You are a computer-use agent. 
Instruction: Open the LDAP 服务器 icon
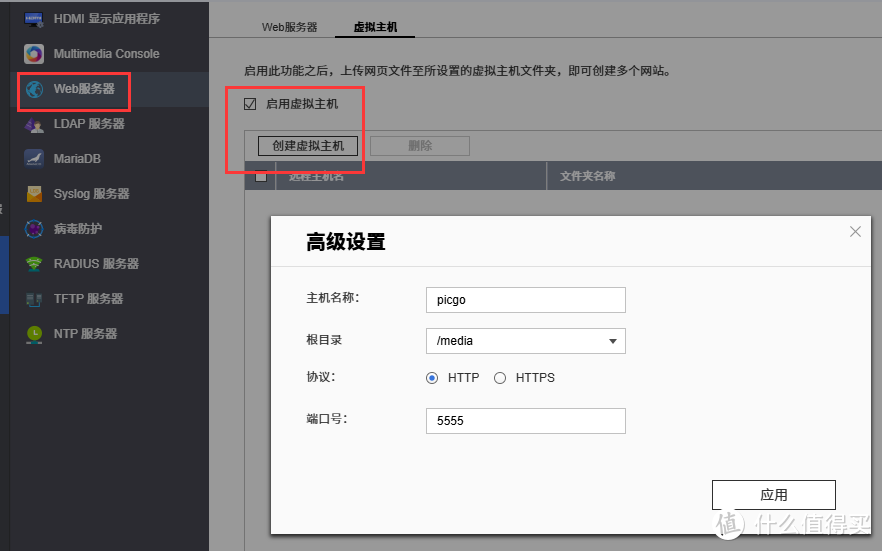[x=34, y=124]
